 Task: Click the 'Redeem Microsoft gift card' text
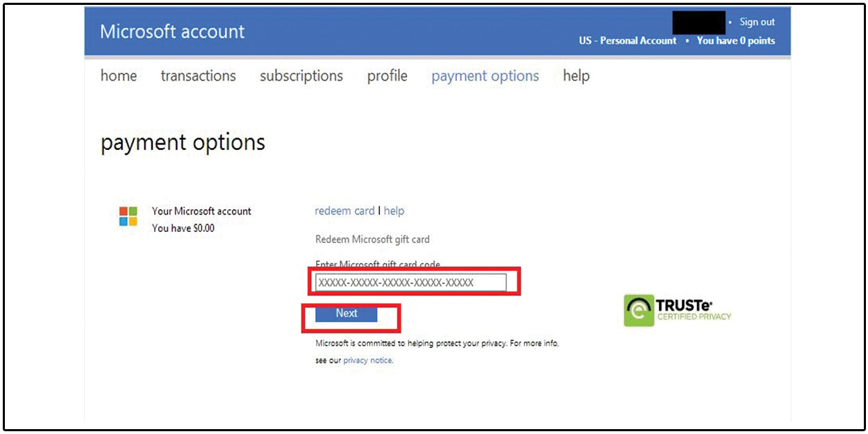coord(372,240)
